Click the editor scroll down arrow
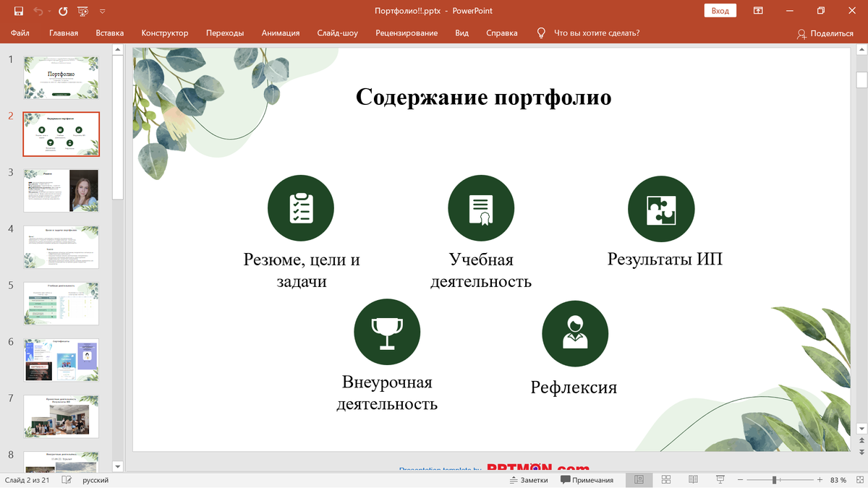Screen dimensions: 868x488 pyautogui.click(x=861, y=429)
